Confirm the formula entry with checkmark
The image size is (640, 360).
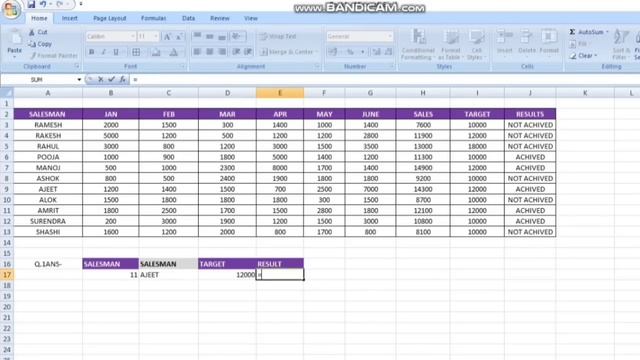coord(111,80)
